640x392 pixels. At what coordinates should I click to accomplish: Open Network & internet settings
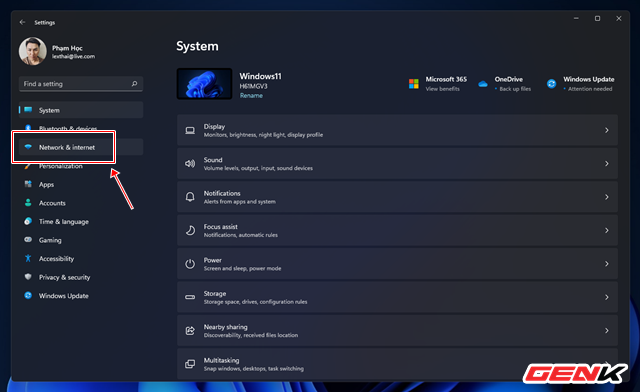pyautogui.click(x=81, y=147)
